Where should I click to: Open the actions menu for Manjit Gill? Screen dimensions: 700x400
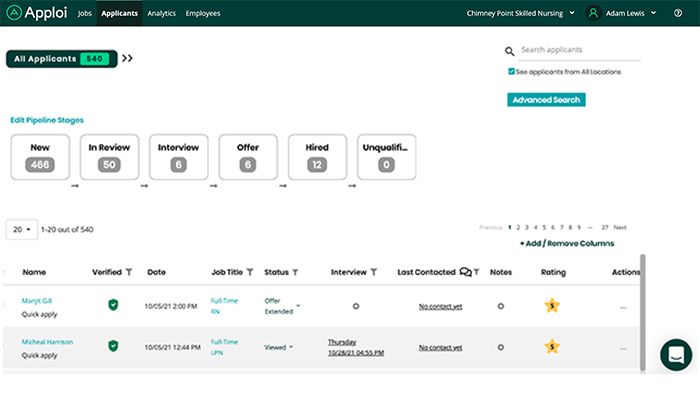[623, 307]
